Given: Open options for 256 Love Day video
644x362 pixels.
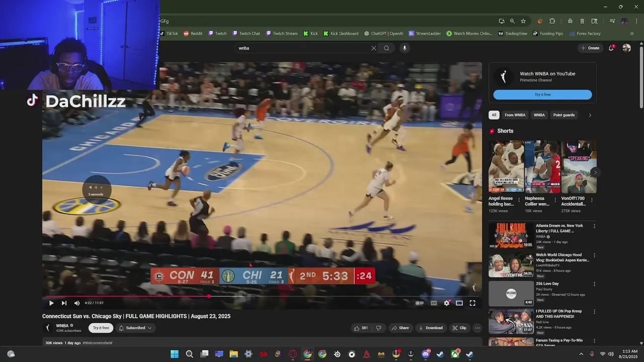Looking at the screenshot, I should click(594, 284).
